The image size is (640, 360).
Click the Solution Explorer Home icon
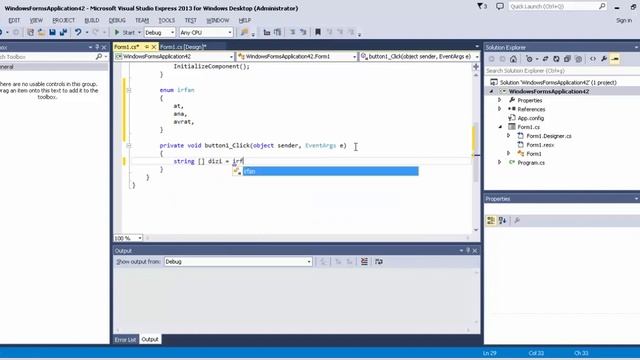[513, 59]
